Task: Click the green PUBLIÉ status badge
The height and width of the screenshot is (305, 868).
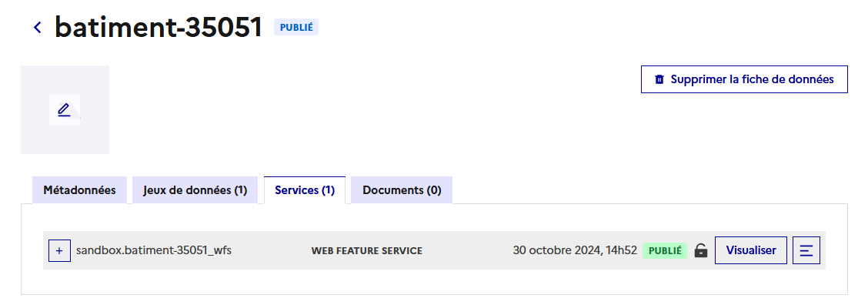Action: click(665, 250)
